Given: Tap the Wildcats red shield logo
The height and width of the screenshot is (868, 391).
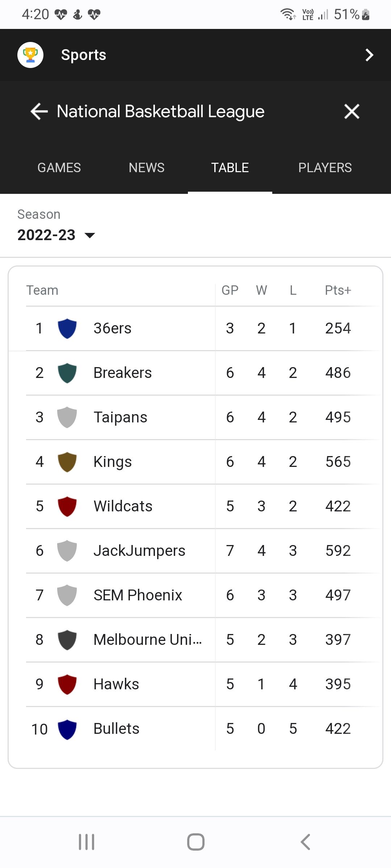Looking at the screenshot, I should (x=67, y=506).
